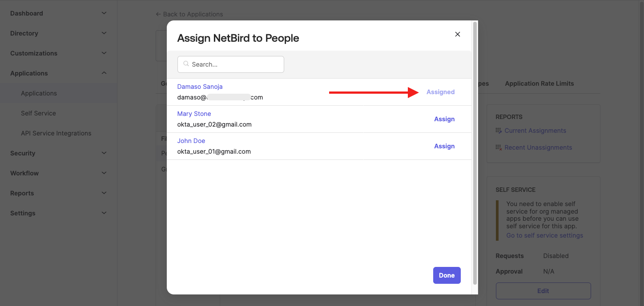This screenshot has width=644, height=306.
Task: Go to self service settings
Action: 544,235
